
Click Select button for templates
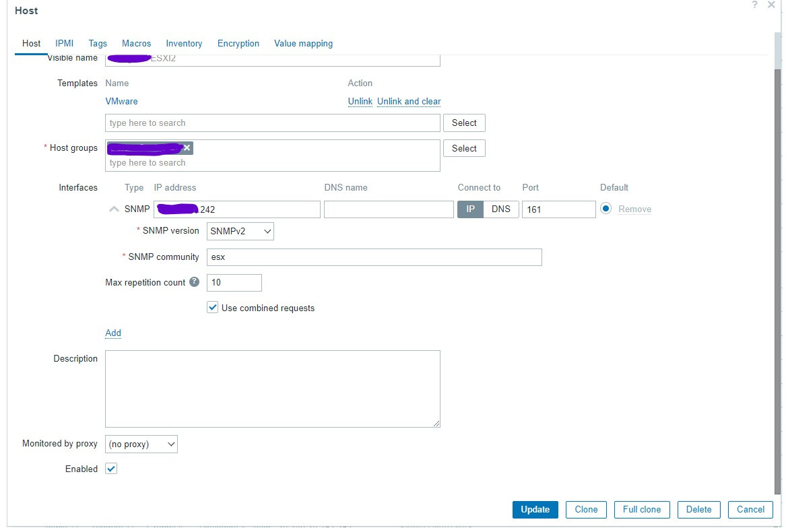[464, 123]
